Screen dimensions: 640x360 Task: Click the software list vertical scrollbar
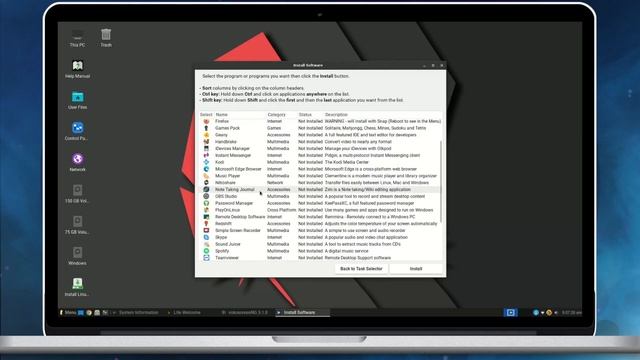pyautogui.click(x=441, y=182)
